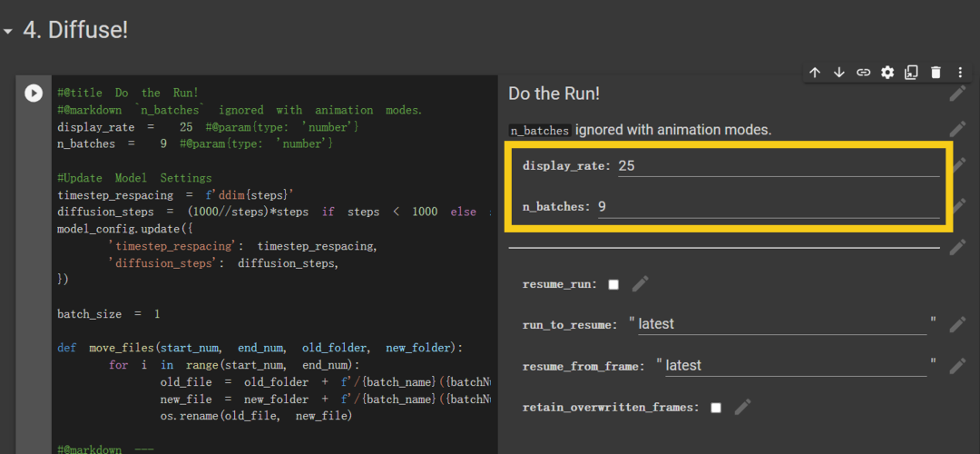Open cell settings gear icon
This screenshot has height=454, width=980.
887,73
